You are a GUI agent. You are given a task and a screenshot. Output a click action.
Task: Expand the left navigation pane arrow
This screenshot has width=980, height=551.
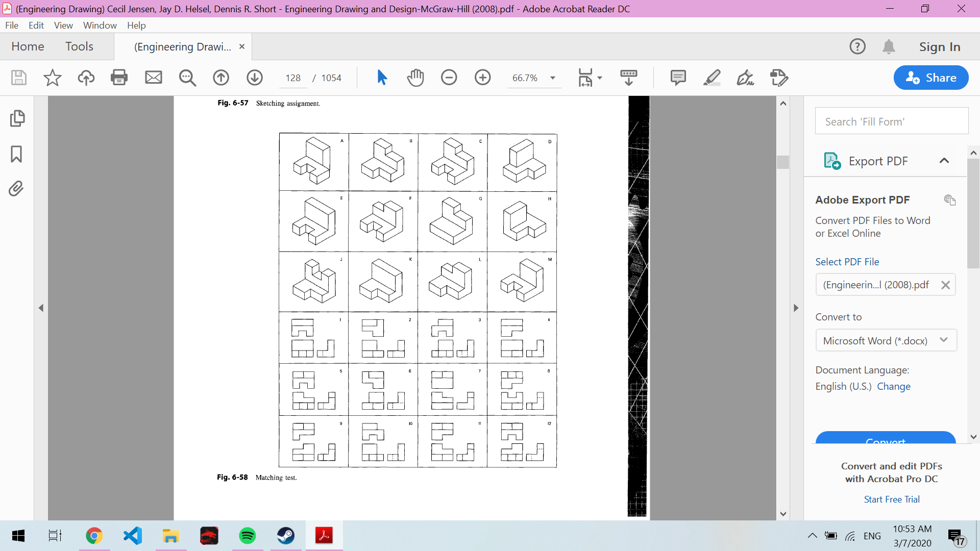pyautogui.click(x=41, y=308)
